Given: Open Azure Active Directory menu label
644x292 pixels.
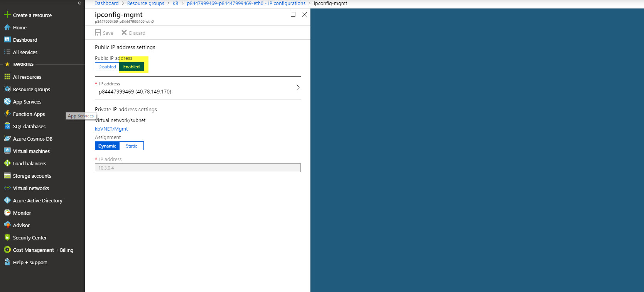Looking at the screenshot, I should 38,200.
